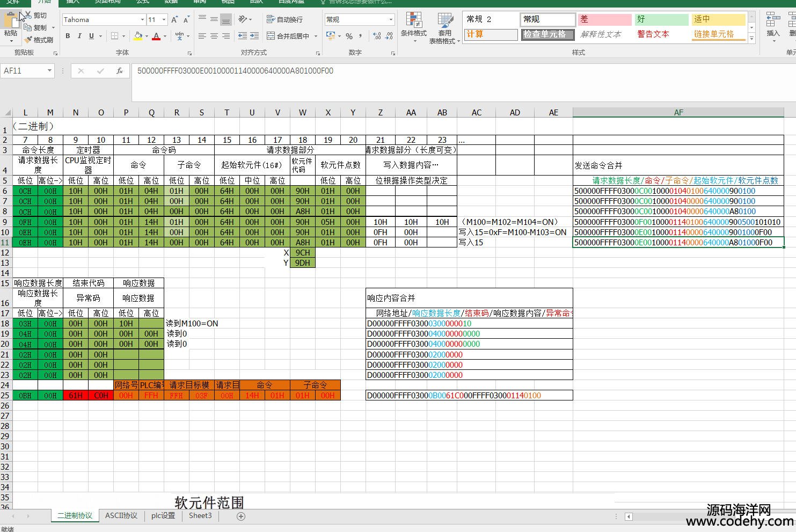Image resolution: width=796 pixels, height=532 pixels.
Task: Open the Copy (复制) dropdown arrow
Action: click(53, 27)
